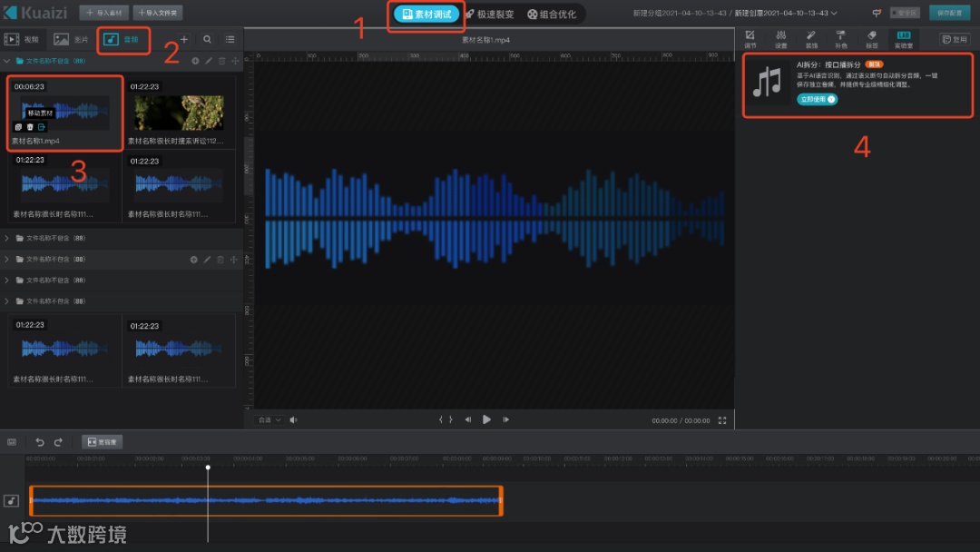Image resolution: width=980 pixels, height=552 pixels.
Task: Click add icon on third folder row
Action: (x=194, y=260)
